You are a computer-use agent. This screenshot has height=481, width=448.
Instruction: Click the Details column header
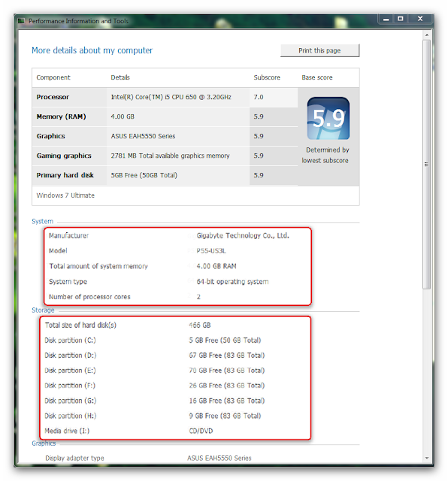120,77
